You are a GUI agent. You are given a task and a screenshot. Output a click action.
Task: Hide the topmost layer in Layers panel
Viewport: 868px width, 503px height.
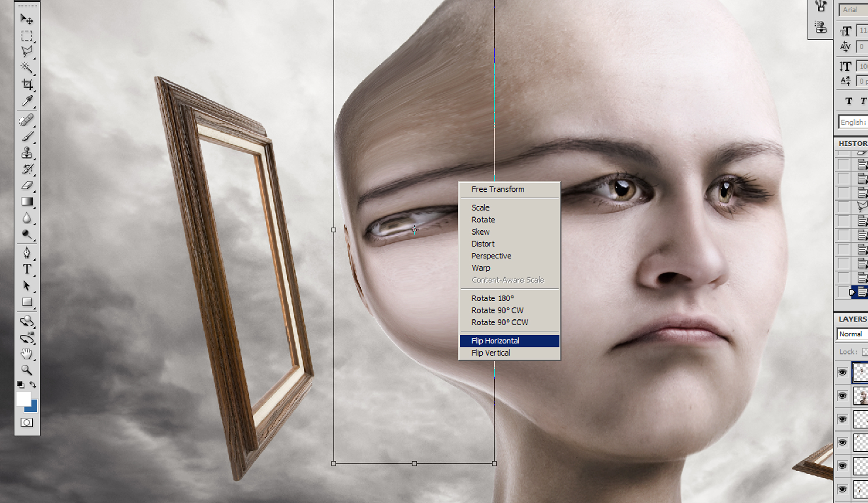(843, 373)
